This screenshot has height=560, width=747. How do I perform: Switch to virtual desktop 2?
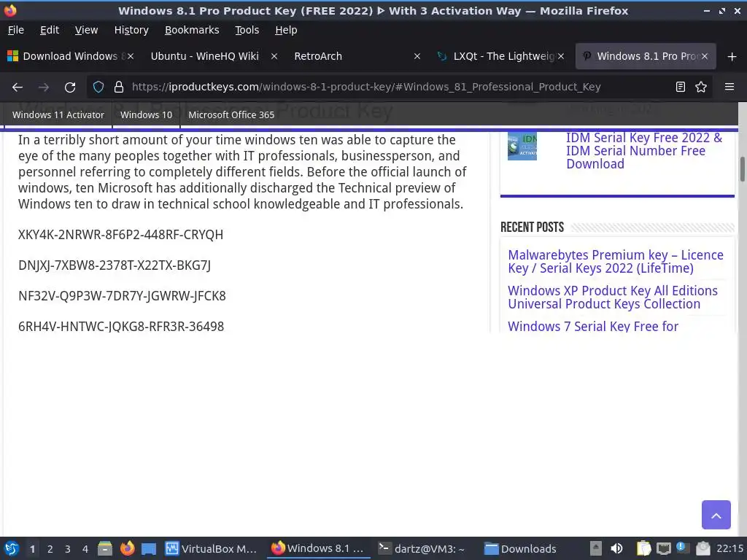(50, 549)
